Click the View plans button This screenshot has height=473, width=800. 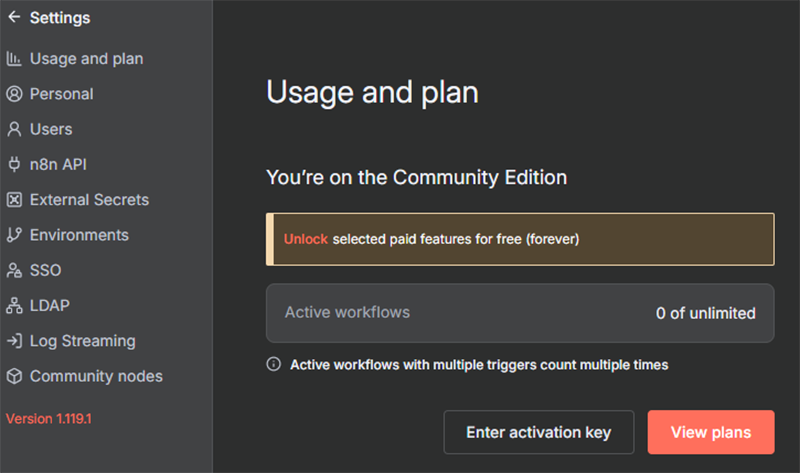pyautogui.click(x=711, y=432)
